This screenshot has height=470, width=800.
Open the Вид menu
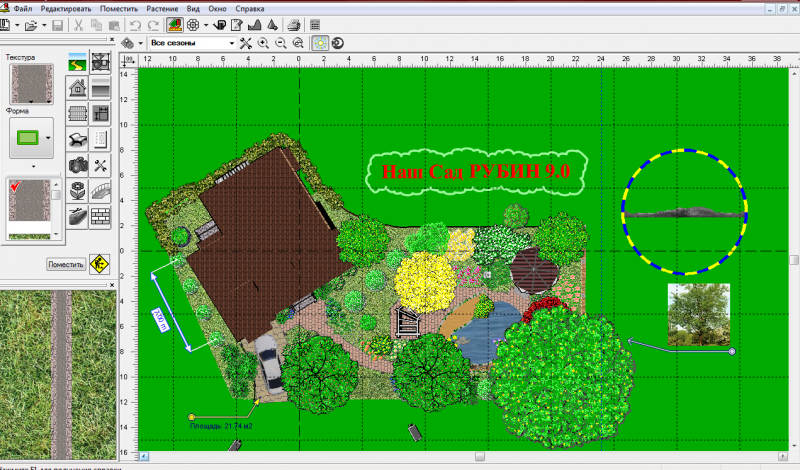pyautogui.click(x=193, y=9)
